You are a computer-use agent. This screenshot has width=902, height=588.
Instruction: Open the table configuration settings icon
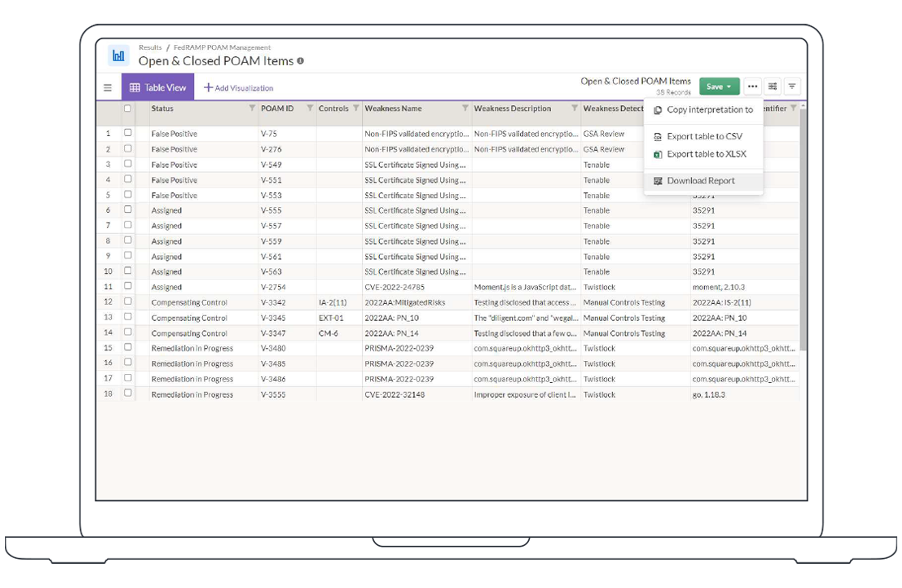tap(772, 86)
